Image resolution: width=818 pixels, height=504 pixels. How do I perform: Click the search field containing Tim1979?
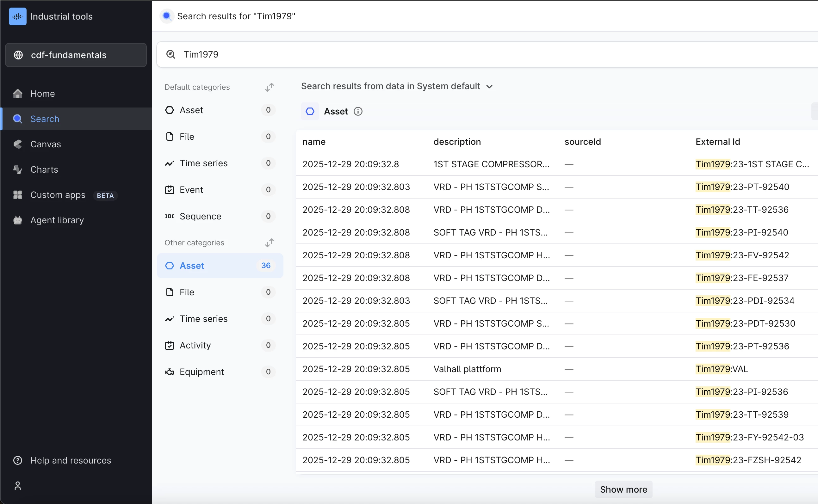point(400,54)
